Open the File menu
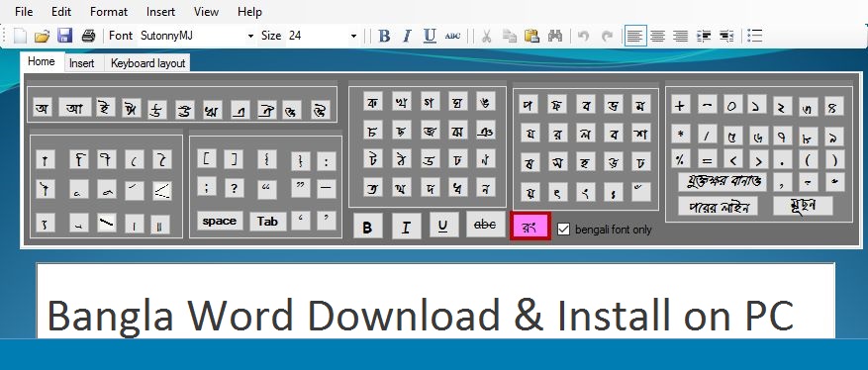868x370 pixels. point(24,12)
